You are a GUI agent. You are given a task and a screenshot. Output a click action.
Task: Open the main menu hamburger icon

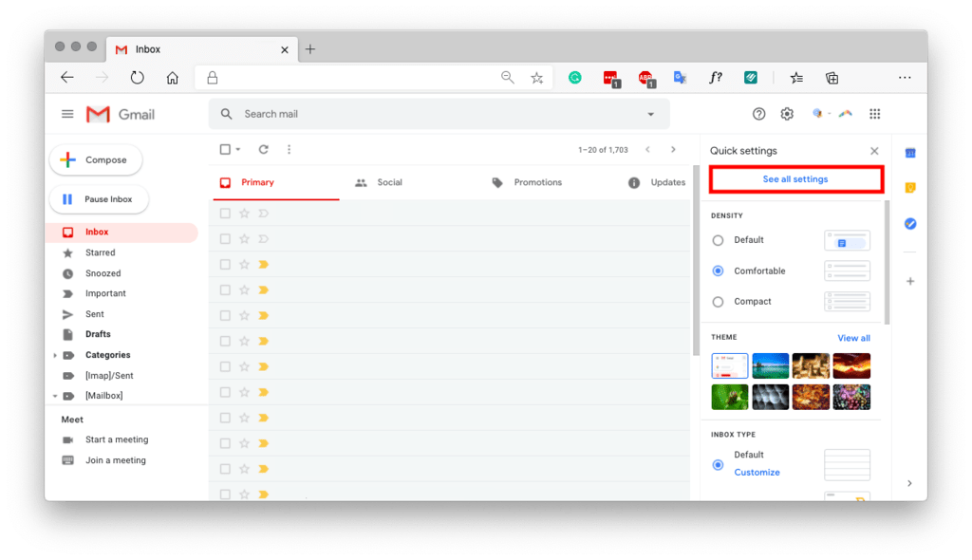click(x=67, y=114)
